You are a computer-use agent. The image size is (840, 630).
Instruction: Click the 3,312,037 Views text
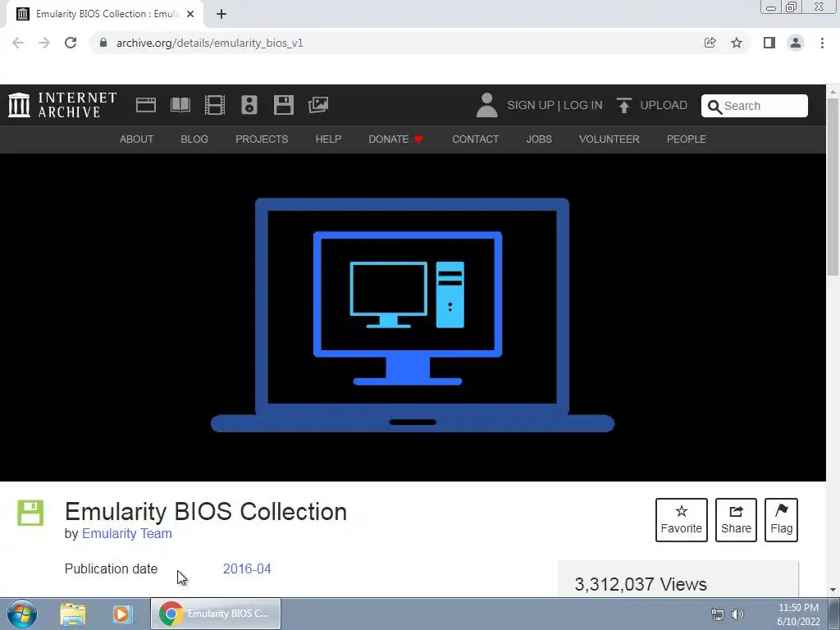[x=641, y=584]
